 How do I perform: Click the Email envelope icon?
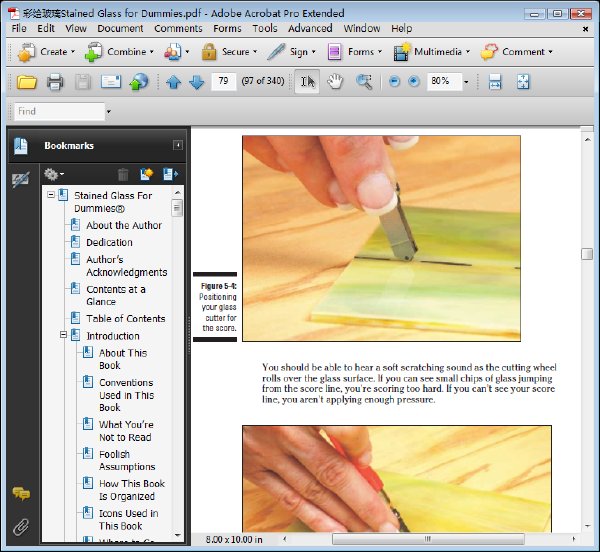click(x=111, y=81)
